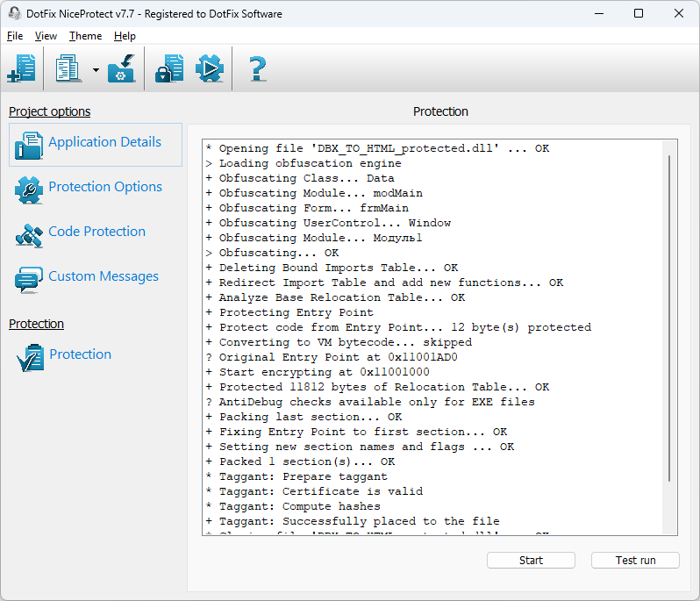Open the View menu

point(46,36)
